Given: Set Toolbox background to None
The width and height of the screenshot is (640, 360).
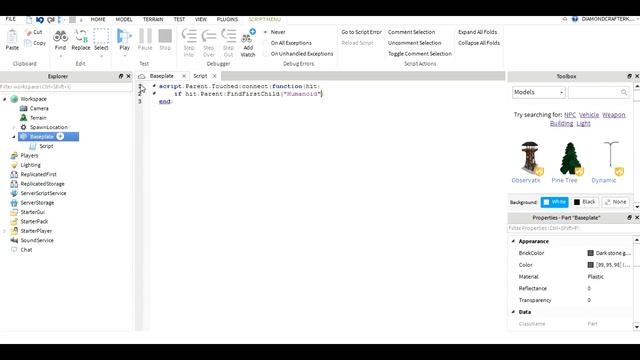Looking at the screenshot, I should click(615, 202).
